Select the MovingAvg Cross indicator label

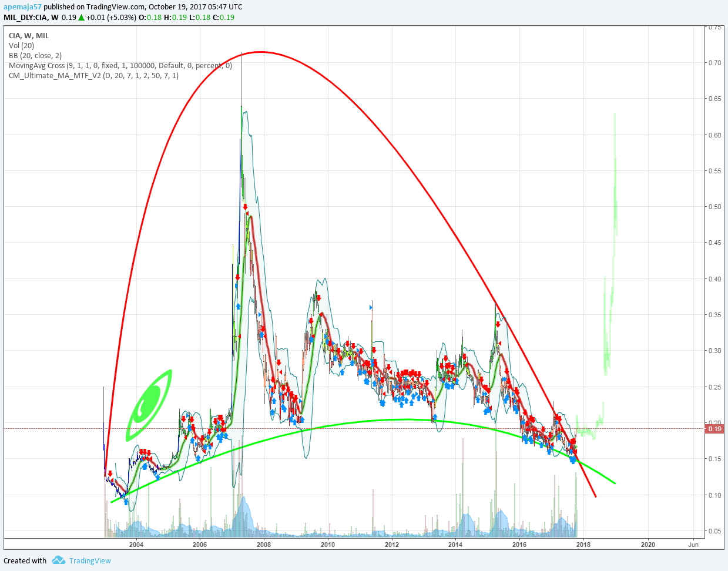click(120, 65)
